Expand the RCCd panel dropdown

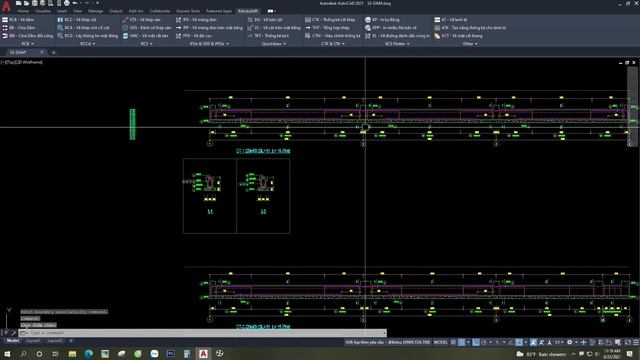[87, 44]
